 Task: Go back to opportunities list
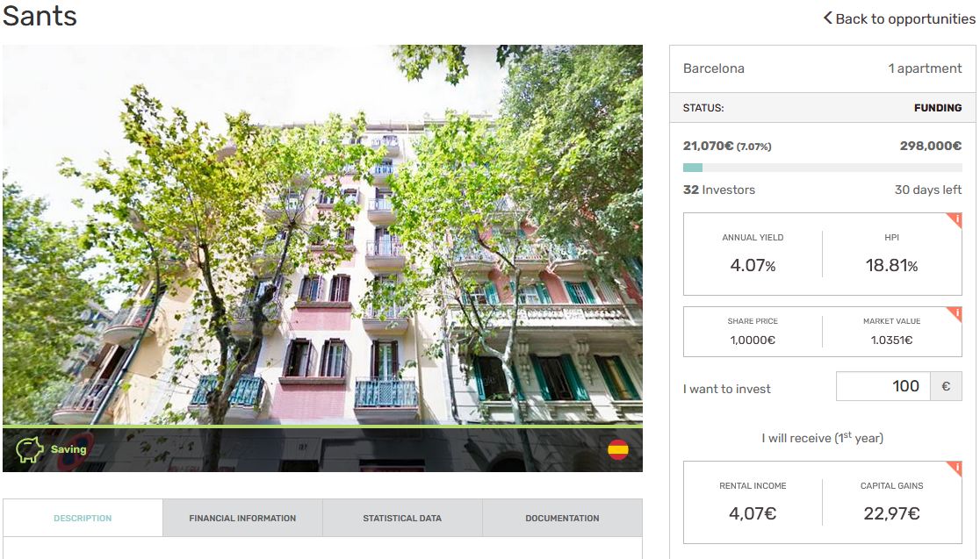[x=899, y=18]
